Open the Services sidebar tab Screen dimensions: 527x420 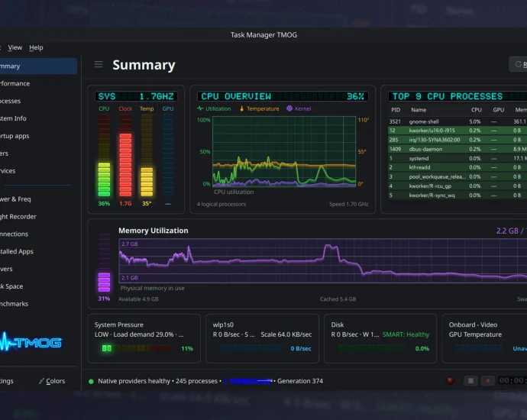click(38, 171)
